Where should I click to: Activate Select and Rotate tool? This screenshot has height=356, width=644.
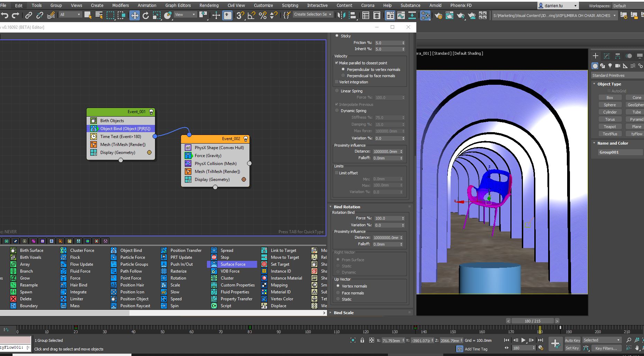[146, 15]
